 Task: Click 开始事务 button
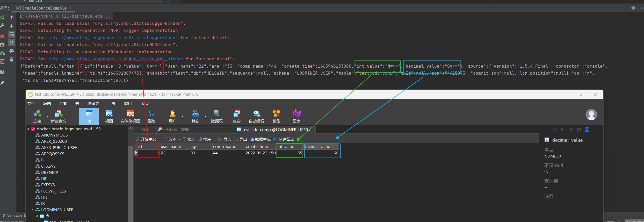(146, 139)
